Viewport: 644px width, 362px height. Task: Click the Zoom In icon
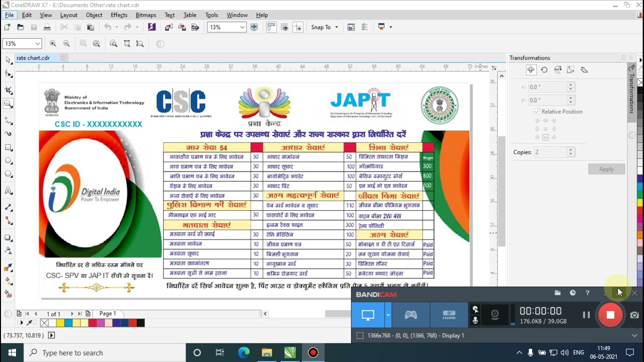point(53,44)
